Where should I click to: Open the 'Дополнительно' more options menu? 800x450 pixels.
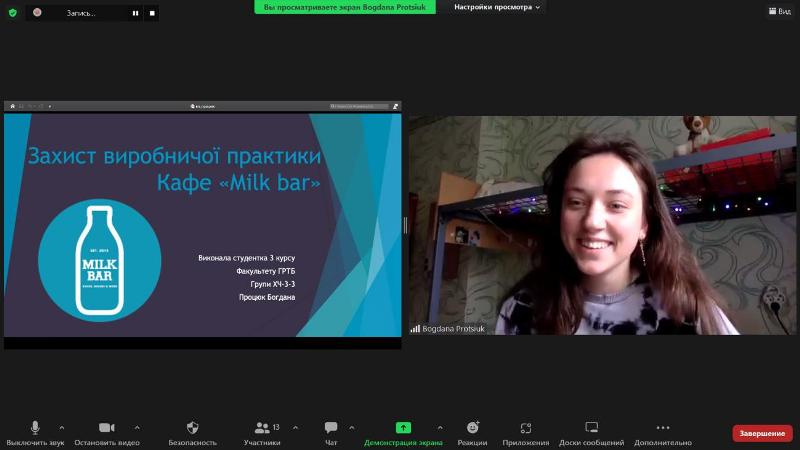663,433
